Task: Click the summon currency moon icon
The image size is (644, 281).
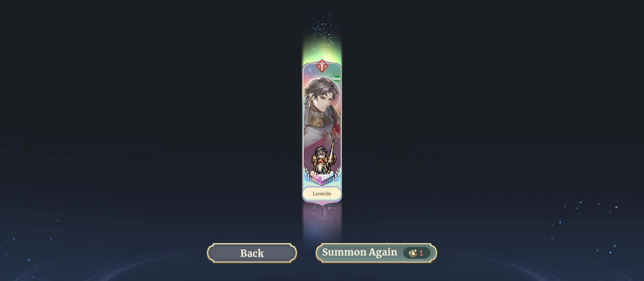Action: pos(413,253)
